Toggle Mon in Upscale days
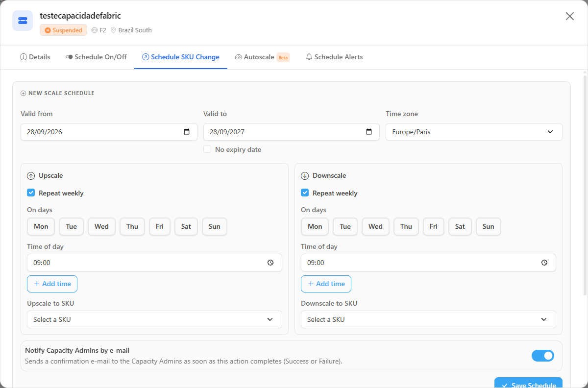The image size is (588, 388). tap(41, 226)
